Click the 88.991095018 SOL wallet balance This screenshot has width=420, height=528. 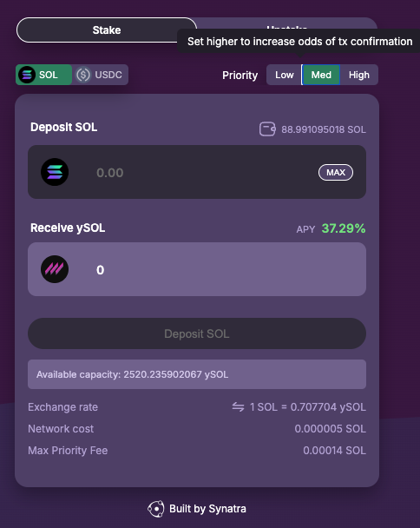pos(324,129)
